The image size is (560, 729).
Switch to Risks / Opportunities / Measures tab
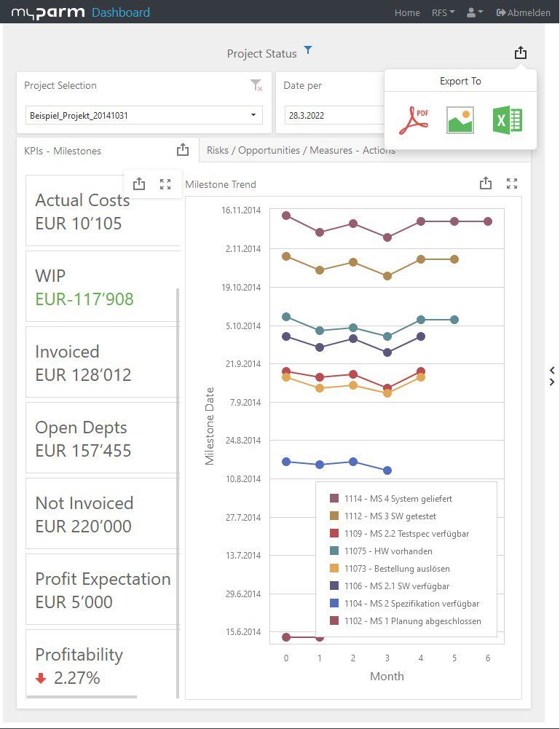[x=301, y=150]
